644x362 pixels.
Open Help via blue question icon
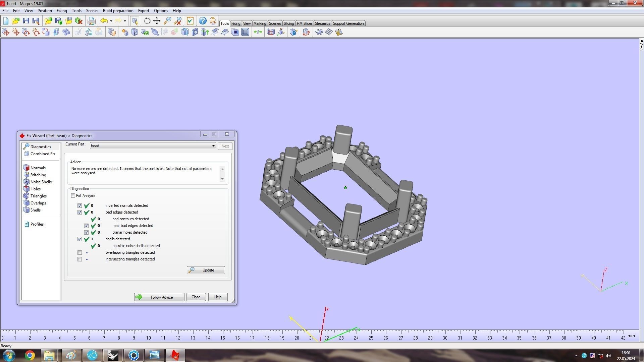[203, 21]
